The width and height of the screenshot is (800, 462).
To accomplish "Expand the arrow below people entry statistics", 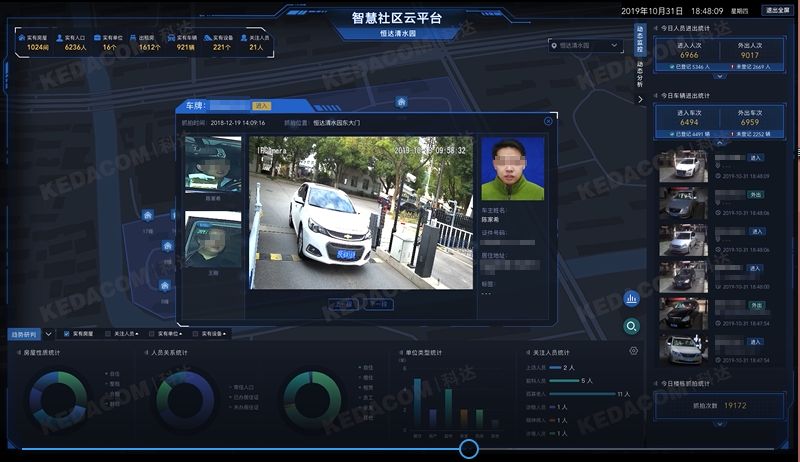I will tap(719, 76).
